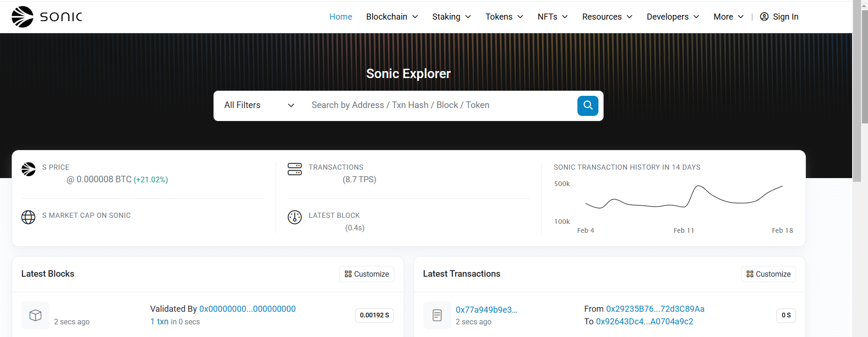Click the address search input field
Image resolution: width=868 pixels, height=337 pixels.
pyautogui.click(x=439, y=106)
